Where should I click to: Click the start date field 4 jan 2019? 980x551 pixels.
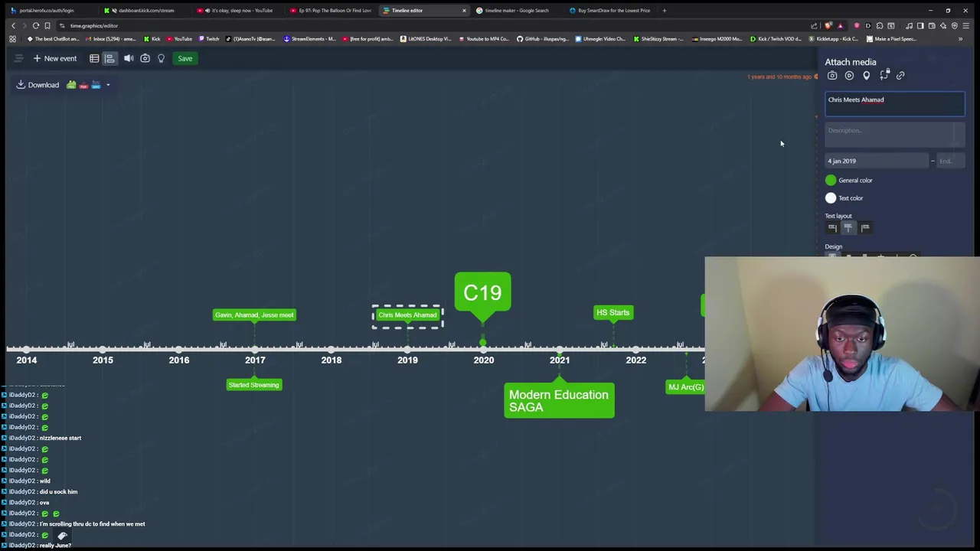(x=877, y=161)
